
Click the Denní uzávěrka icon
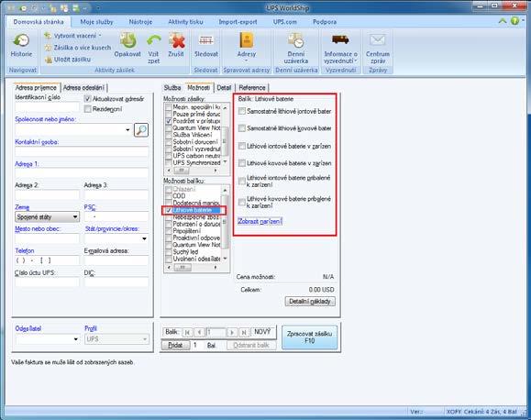[296, 40]
